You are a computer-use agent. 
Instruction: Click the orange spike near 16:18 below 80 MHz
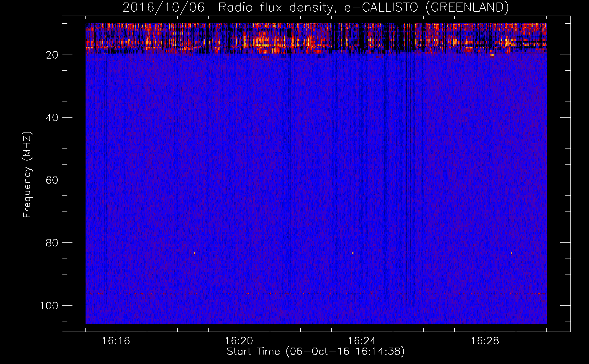point(194,253)
